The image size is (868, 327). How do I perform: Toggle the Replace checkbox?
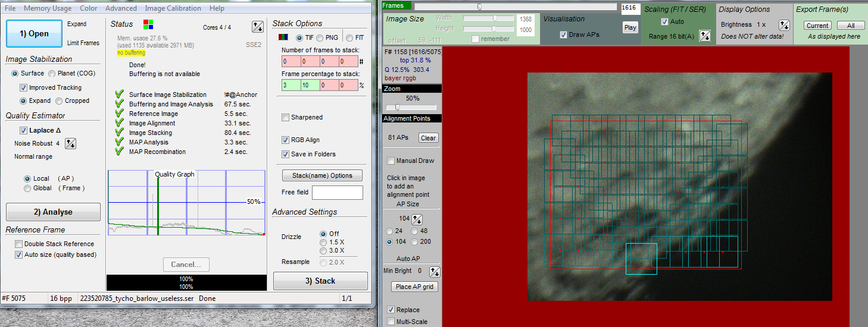coord(403,310)
